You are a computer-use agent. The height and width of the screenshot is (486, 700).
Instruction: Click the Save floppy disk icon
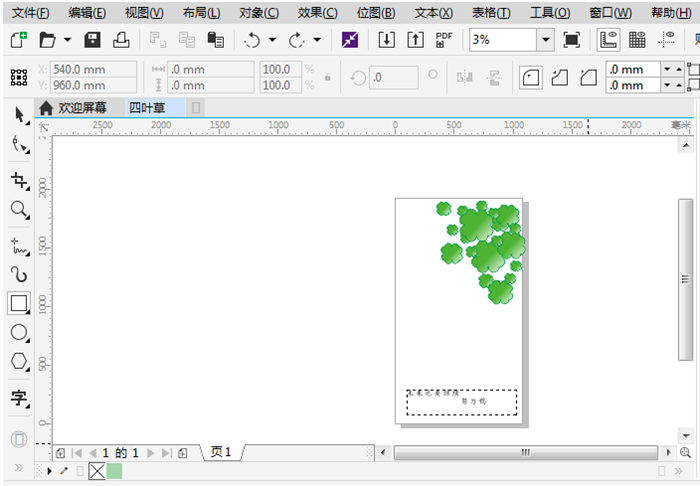92,40
